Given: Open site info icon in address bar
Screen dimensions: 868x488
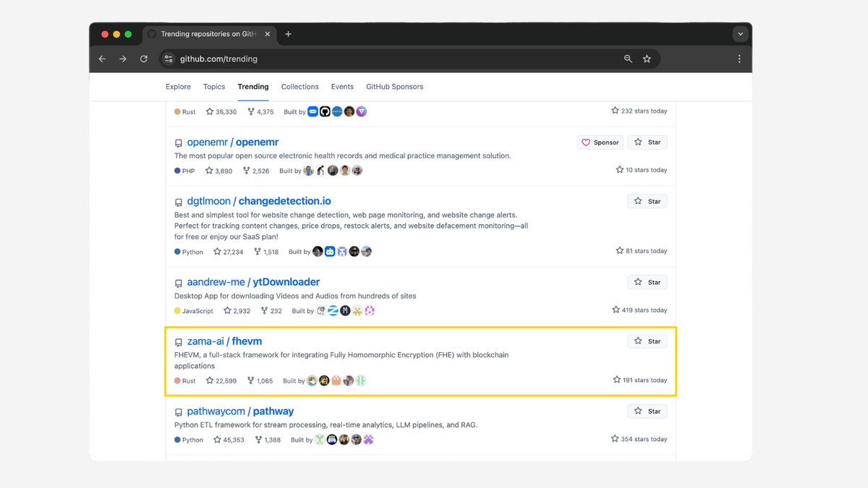Looking at the screenshot, I should point(169,59).
